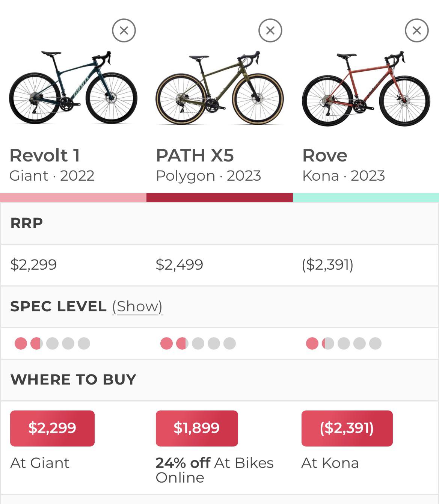Click the ($2,391) buy button at Kona
The height and width of the screenshot is (504, 439).
(347, 428)
